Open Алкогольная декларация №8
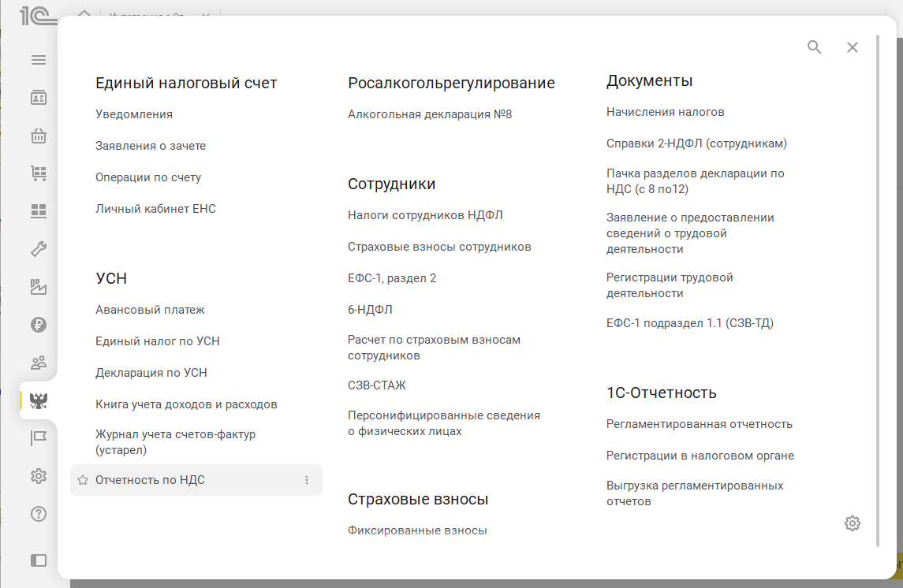 point(430,114)
